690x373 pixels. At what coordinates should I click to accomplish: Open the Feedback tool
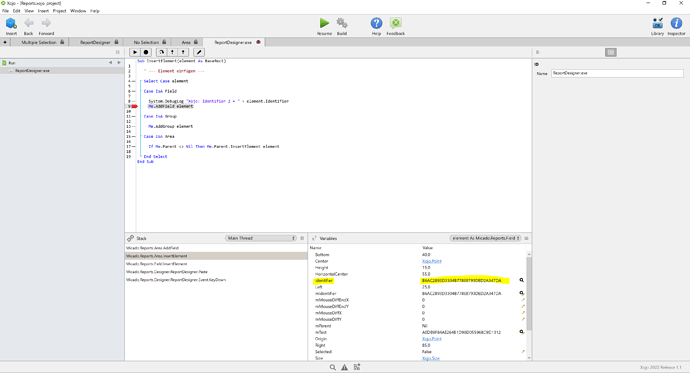pyautogui.click(x=396, y=23)
